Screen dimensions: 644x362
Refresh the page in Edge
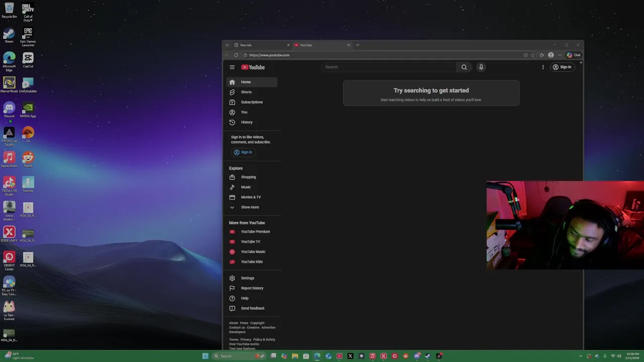tap(236, 55)
